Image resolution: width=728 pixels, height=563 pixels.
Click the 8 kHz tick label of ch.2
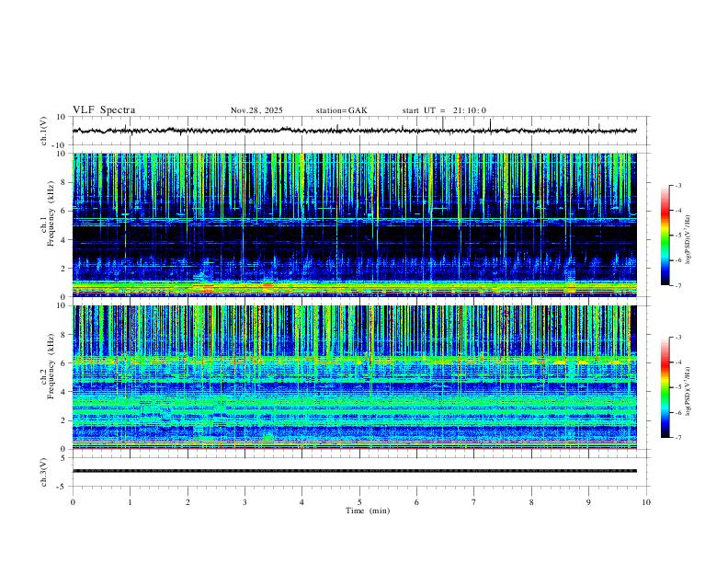[x=63, y=335]
